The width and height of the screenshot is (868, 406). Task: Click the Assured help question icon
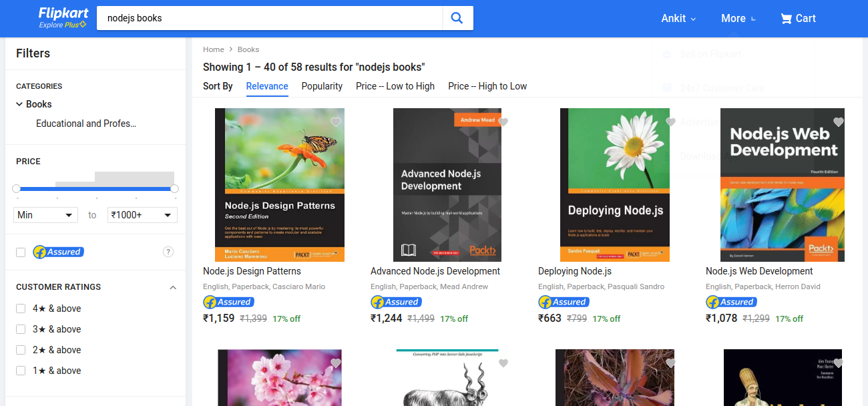pyautogui.click(x=168, y=252)
